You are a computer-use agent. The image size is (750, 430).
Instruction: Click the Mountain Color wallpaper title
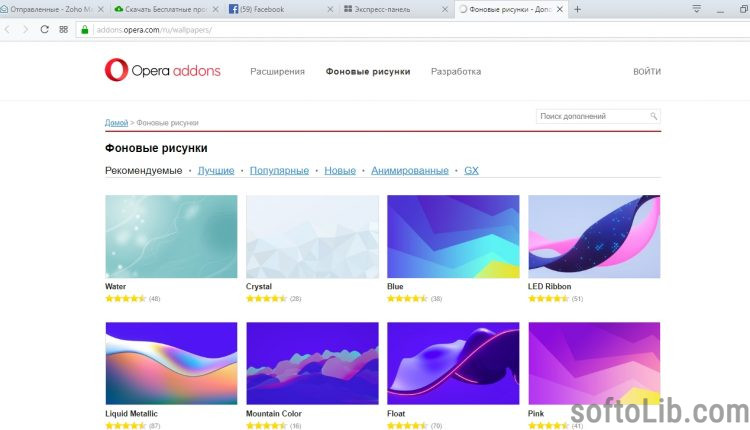pos(274,413)
